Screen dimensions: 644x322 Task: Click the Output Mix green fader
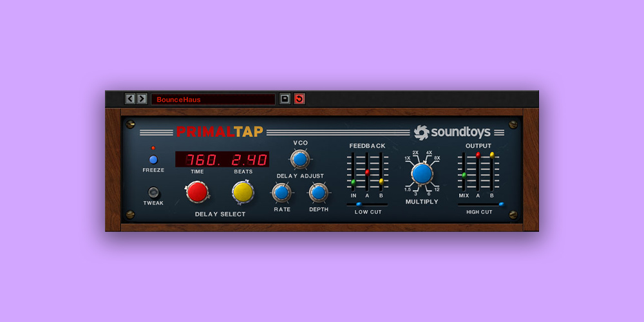464,175
